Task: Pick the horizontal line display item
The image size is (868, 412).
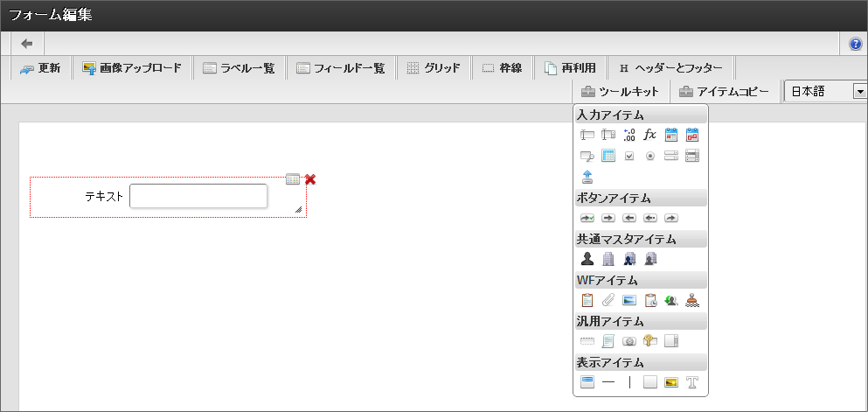Action: 608,382
